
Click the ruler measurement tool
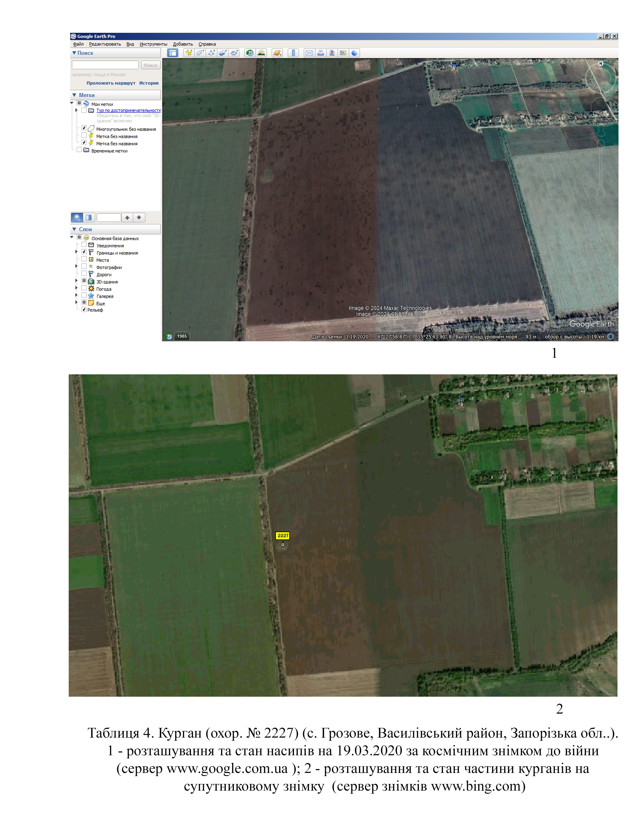(x=293, y=53)
